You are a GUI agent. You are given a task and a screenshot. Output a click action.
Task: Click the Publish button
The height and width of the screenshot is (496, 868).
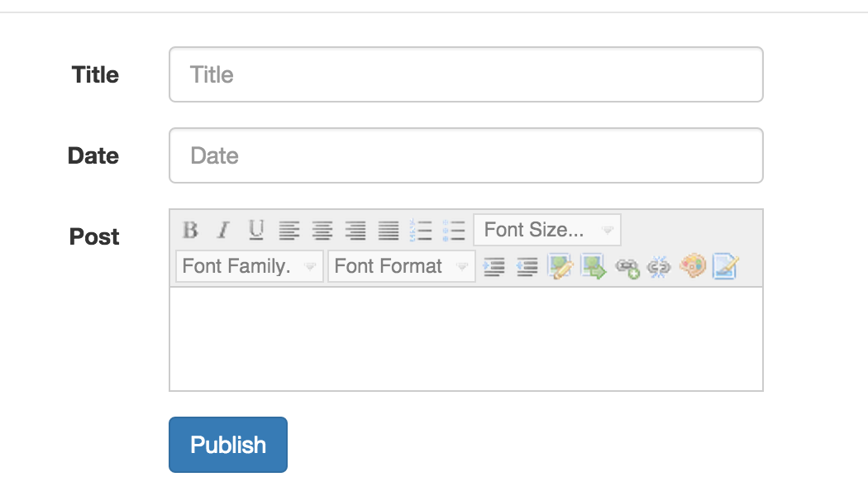point(228,445)
